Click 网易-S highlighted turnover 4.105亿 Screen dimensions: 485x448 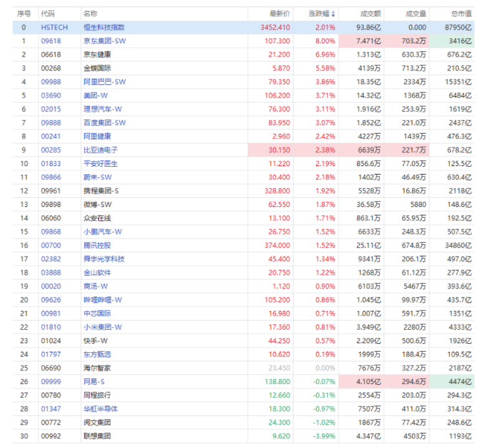tap(369, 381)
